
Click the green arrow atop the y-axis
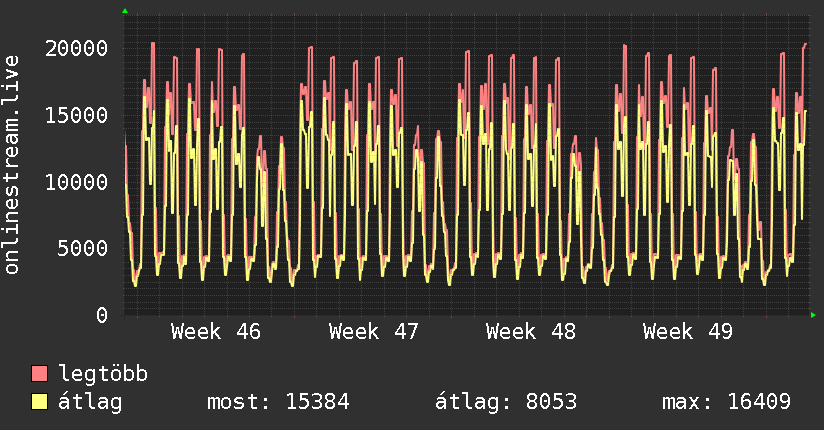point(125,11)
